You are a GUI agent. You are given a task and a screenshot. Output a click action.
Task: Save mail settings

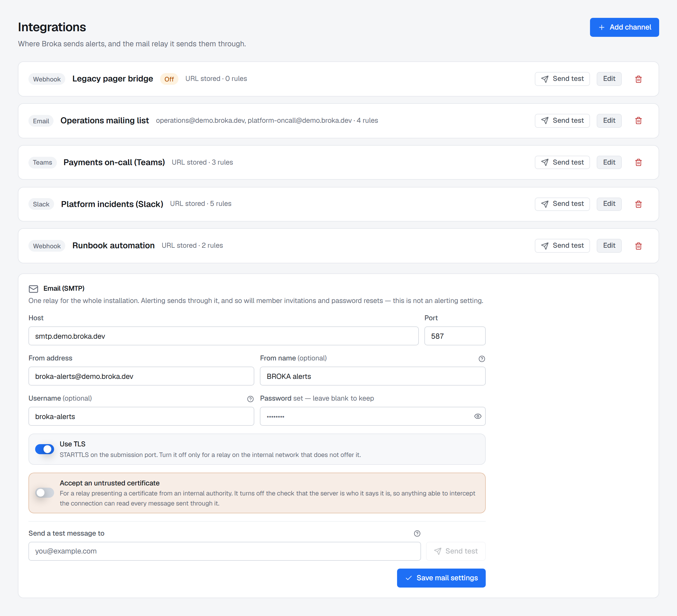441,578
